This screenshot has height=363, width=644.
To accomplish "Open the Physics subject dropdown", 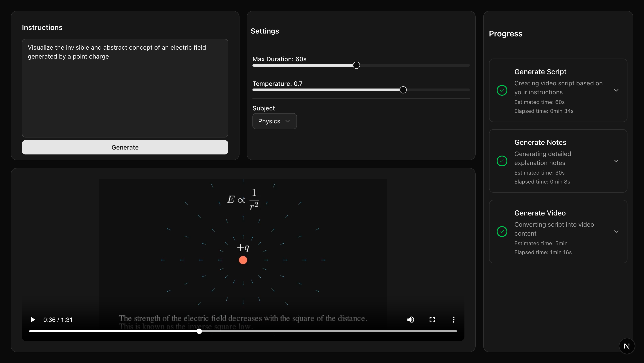I will pos(274,121).
